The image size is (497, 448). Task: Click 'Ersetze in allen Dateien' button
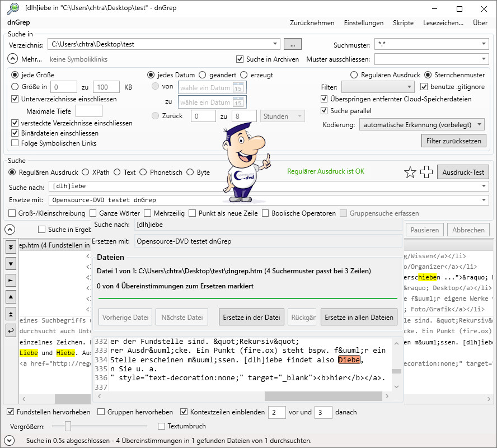point(360,318)
